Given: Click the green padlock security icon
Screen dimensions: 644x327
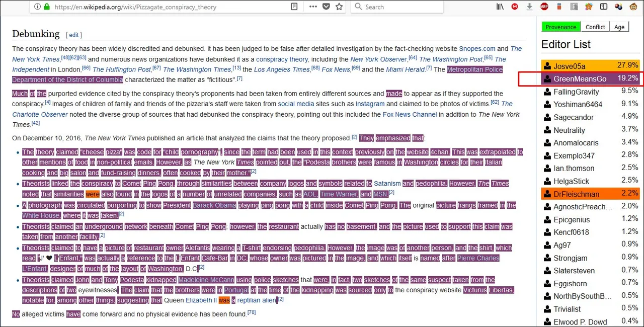Looking at the screenshot, I should (x=47, y=7).
